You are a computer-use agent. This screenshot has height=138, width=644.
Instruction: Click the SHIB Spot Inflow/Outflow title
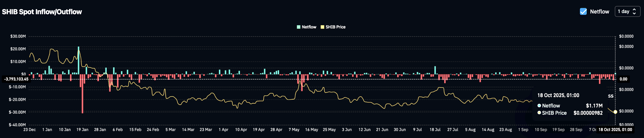[42, 12]
